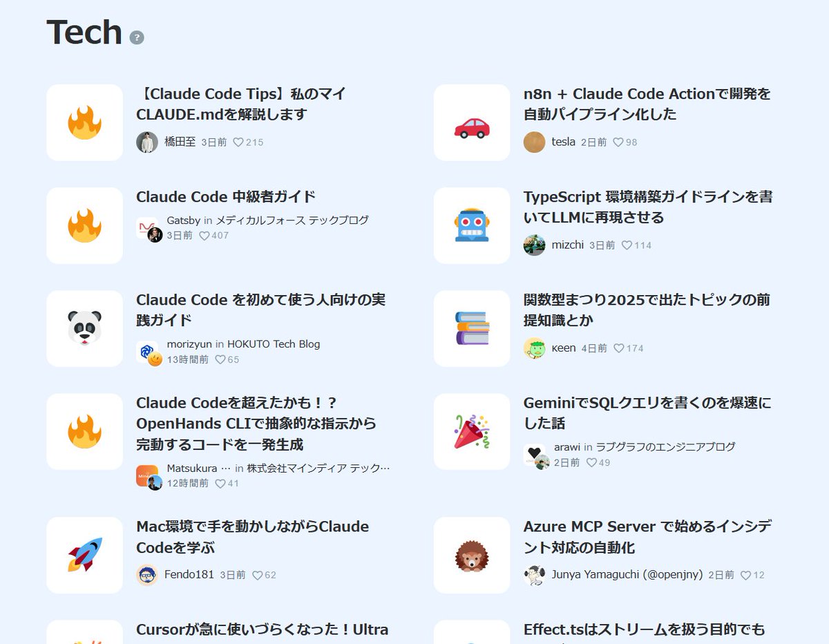Click author name morizyun
Screen dimensions: 829x644
(x=189, y=344)
